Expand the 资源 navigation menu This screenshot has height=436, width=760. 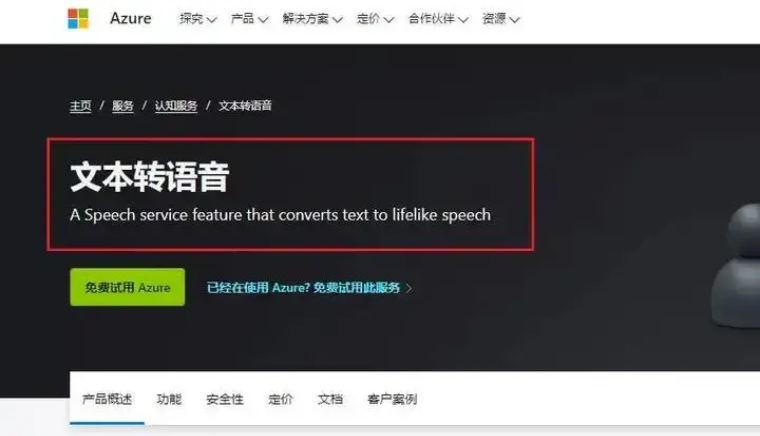click(x=501, y=19)
